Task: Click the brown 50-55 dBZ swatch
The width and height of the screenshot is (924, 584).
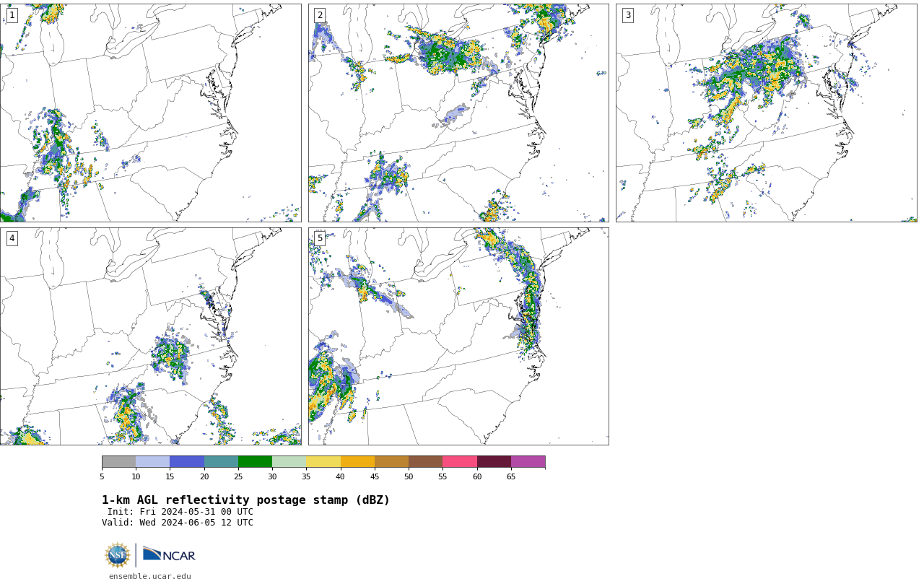Action: coord(425,462)
